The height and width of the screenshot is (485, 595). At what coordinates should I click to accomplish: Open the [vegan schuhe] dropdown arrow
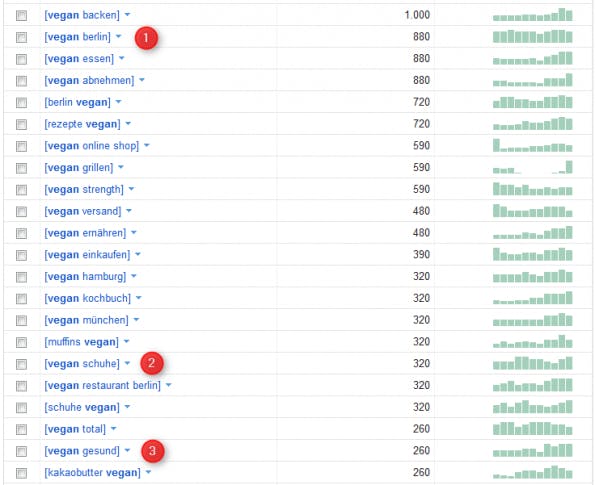click(127, 363)
